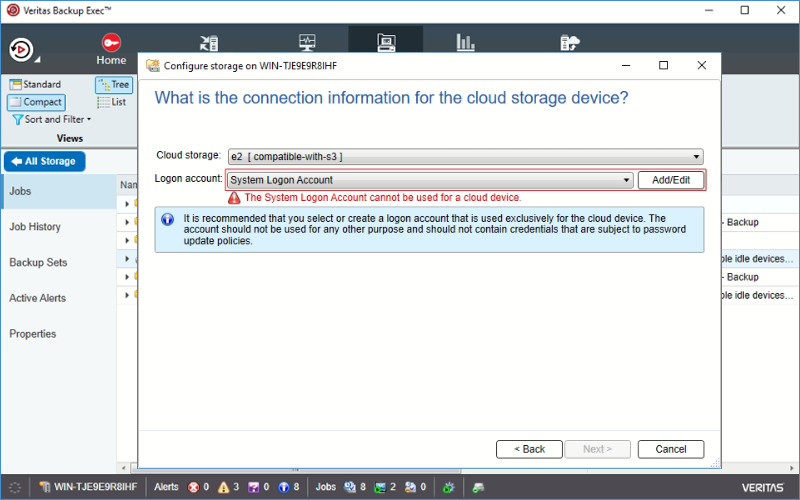Click the informational alerts icon showing 8

tap(284, 487)
